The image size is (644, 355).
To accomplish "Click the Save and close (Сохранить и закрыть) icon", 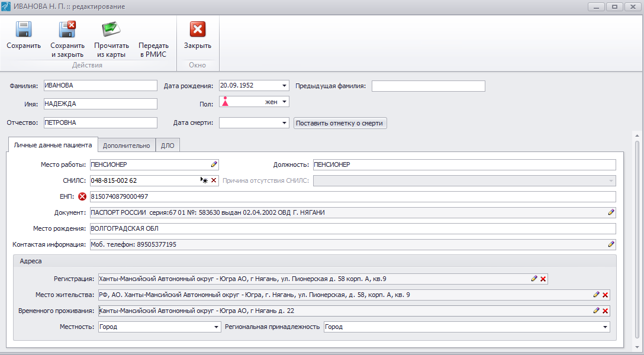I will click(67, 30).
